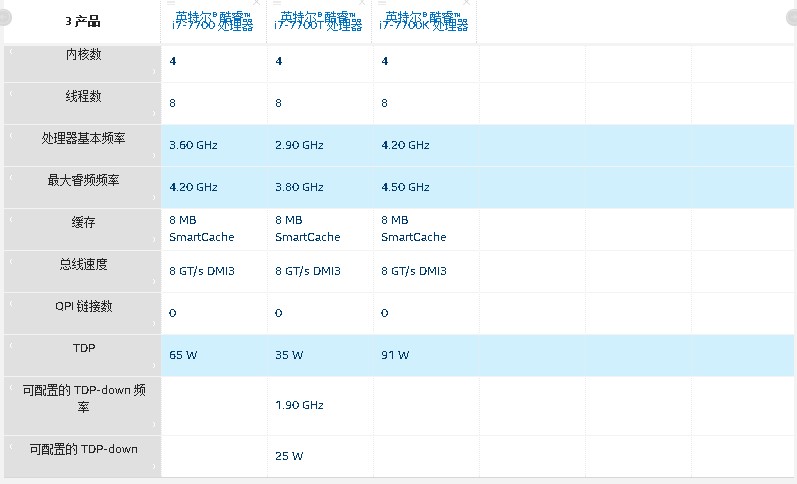Remove the i7-7700T processor column

pos(362,3)
